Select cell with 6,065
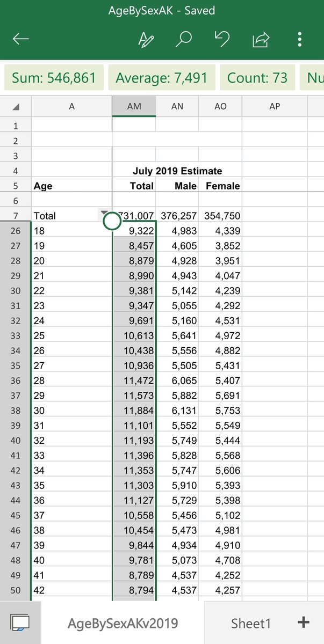 [x=177, y=381]
